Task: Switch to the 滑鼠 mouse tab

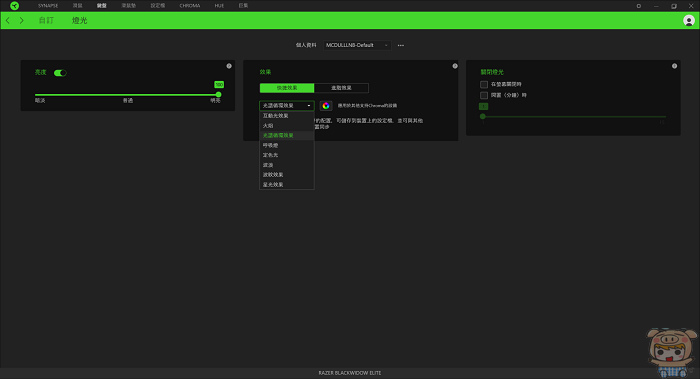Action: [78, 6]
